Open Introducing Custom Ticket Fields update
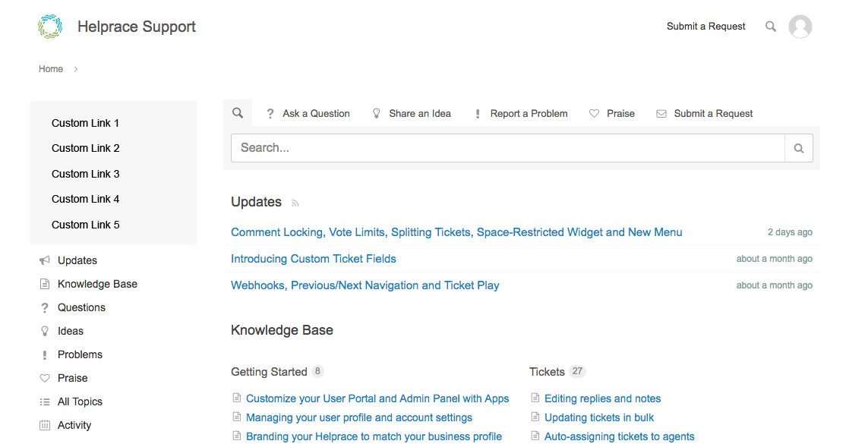This screenshot has width=868, height=444. point(314,259)
